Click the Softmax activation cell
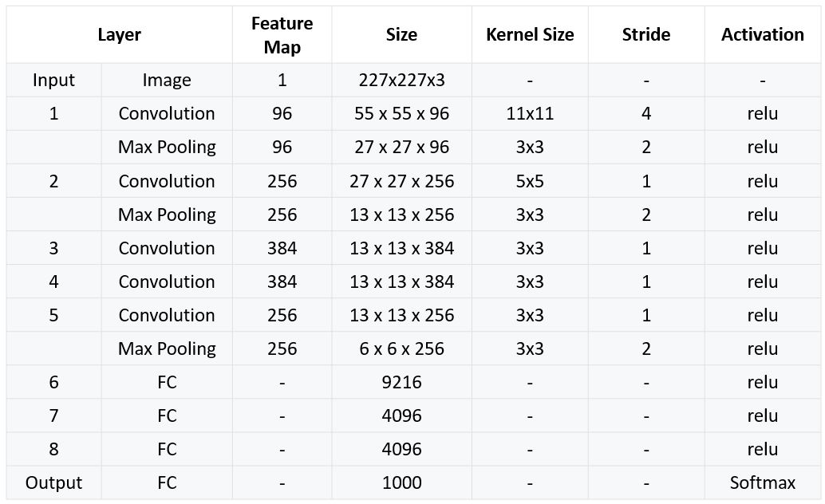825x504 pixels. pos(763,482)
